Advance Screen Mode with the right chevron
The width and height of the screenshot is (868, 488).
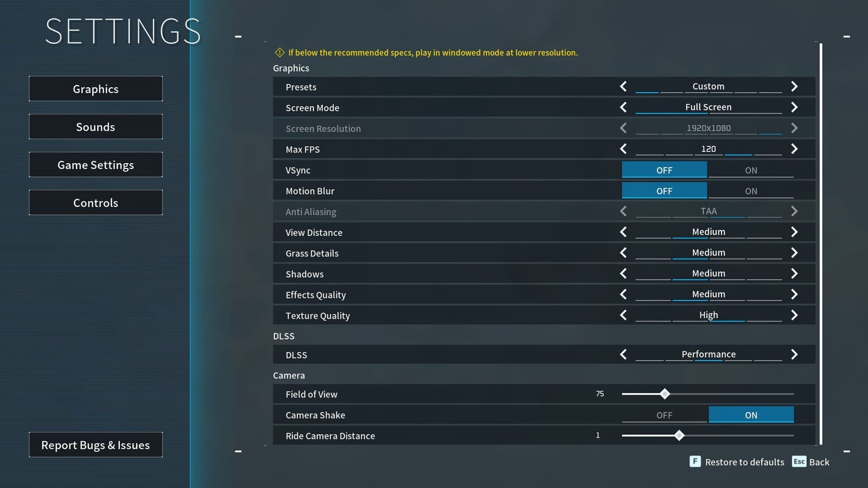[x=794, y=107]
